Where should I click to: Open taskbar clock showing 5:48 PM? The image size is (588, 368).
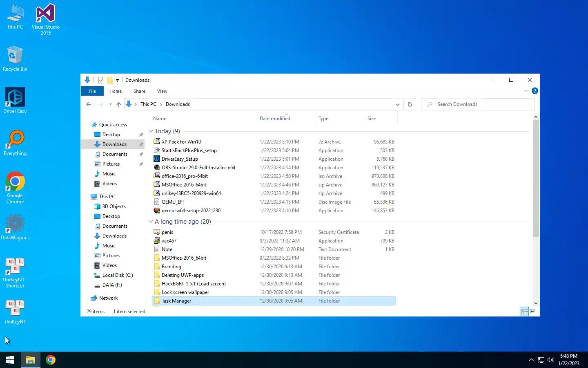569,360
